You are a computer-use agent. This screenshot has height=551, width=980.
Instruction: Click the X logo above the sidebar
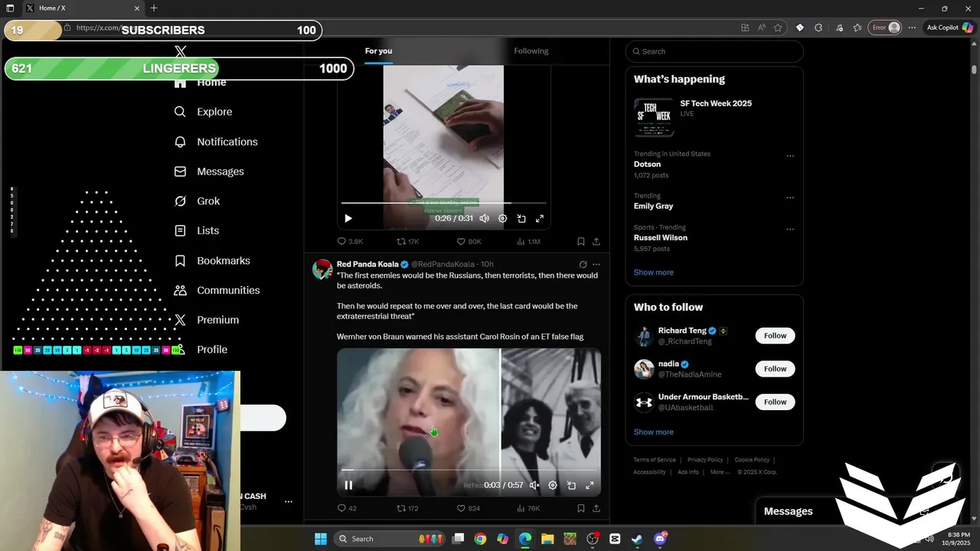181,51
